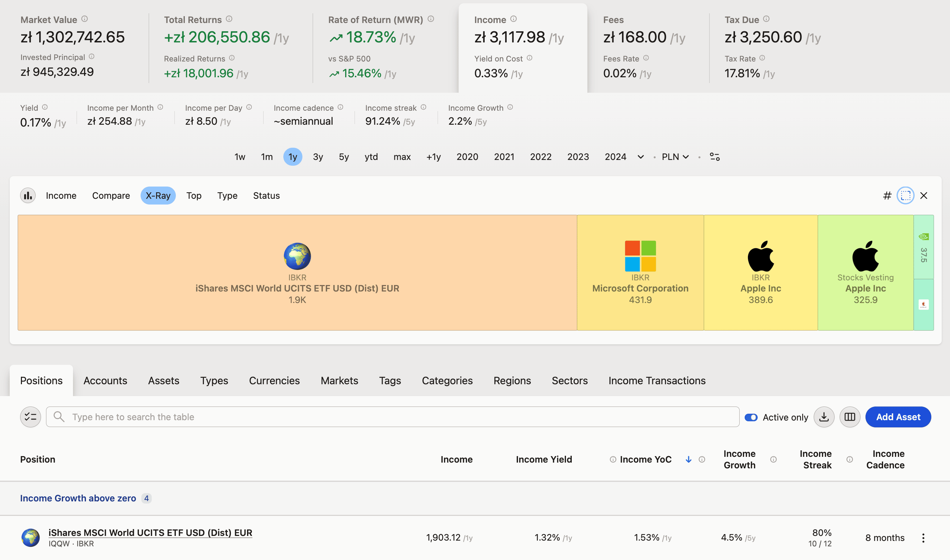The width and height of the screenshot is (950, 560).
Task: Click the bar chart icon in chart panel
Action: pyautogui.click(x=28, y=196)
